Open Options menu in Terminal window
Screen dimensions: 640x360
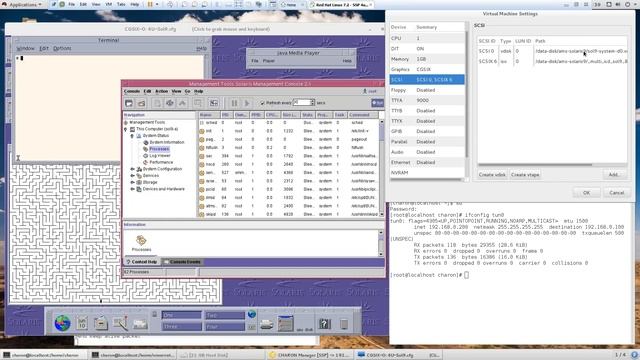tap(62, 48)
